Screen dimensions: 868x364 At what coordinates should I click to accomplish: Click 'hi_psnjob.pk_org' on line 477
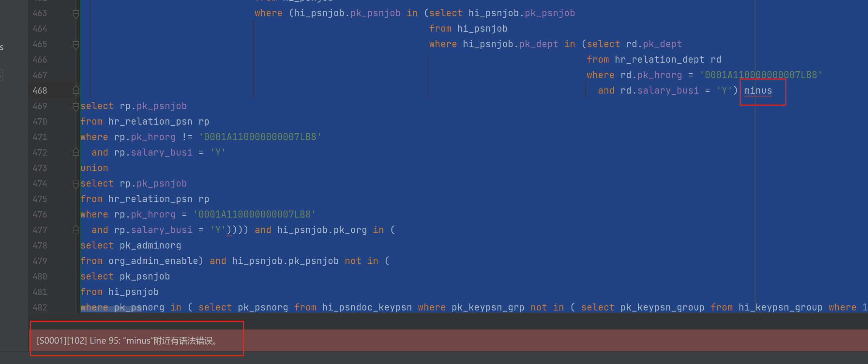[x=322, y=230]
